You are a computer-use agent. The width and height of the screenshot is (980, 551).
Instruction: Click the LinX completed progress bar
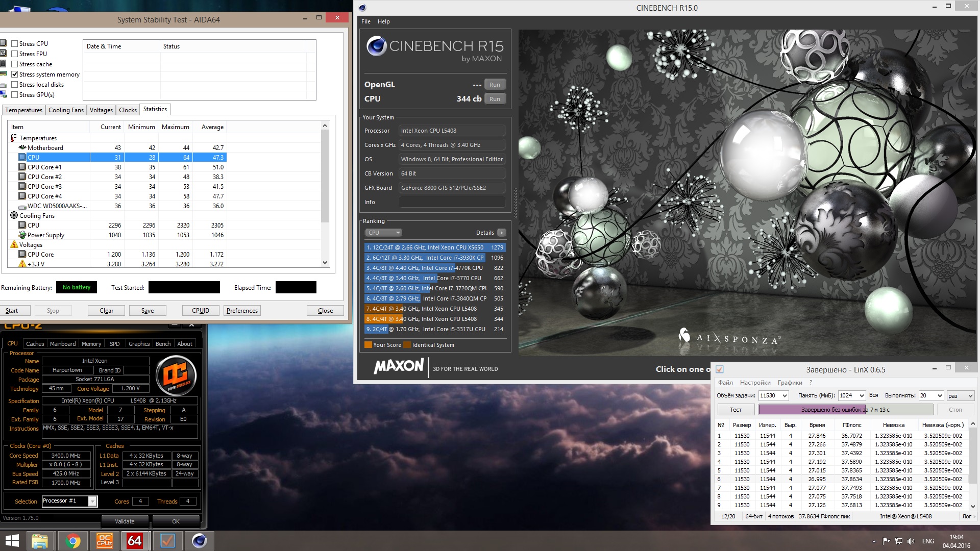[x=845, y=410]
